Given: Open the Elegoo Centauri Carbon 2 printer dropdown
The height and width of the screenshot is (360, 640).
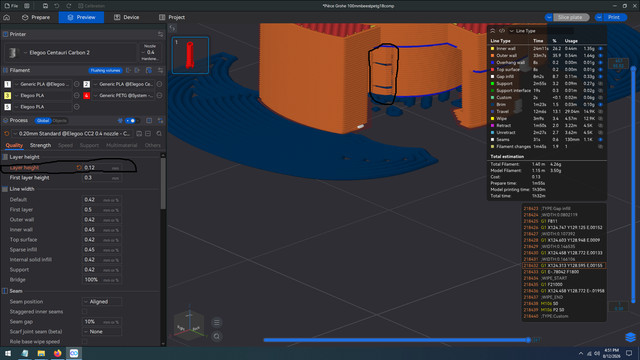Looking at the screenshot, I should (71, 52).
